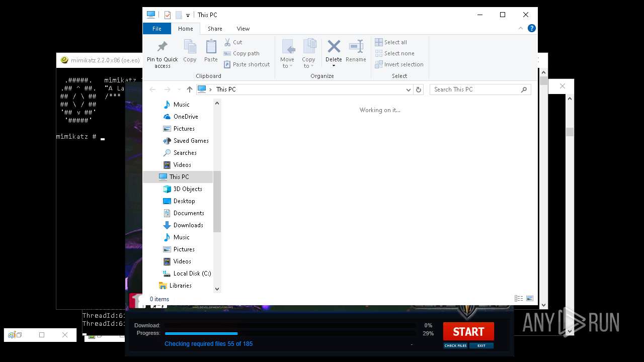The height and width of the screenshot is (362, 644).
Task: Select the View ribbon tab
Action: coord(243,29)
